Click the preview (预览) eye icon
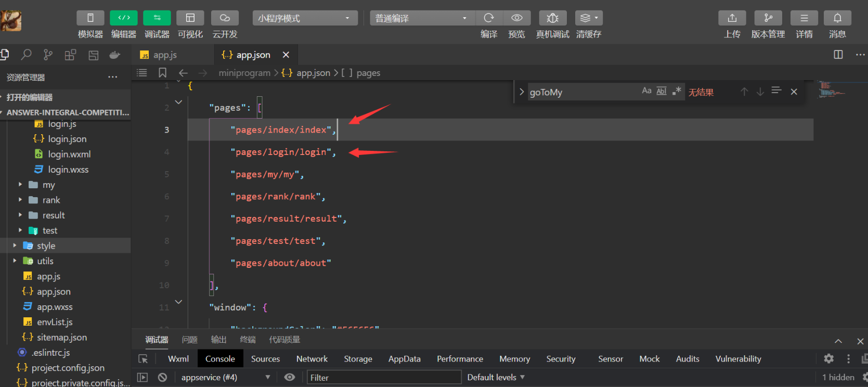868x387 pixels. pos(516,18)
